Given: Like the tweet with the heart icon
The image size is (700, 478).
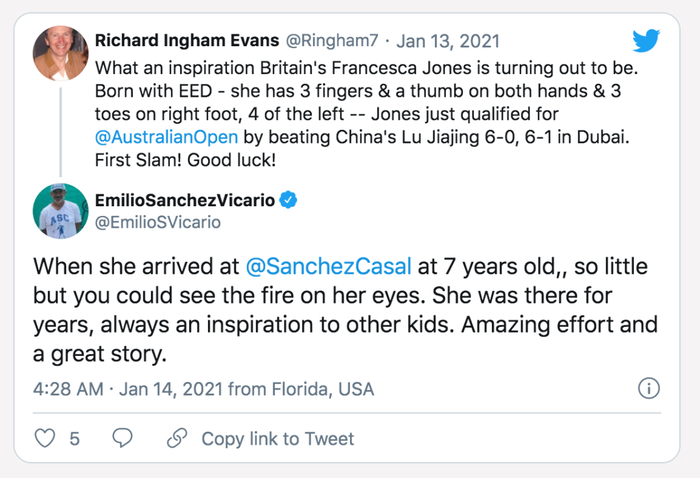Looking at the screenshot, I should coord(46,438).
